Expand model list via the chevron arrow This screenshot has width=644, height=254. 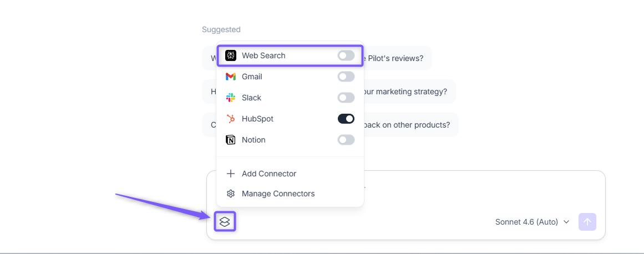pyautogui.click(x=566, y=222)
